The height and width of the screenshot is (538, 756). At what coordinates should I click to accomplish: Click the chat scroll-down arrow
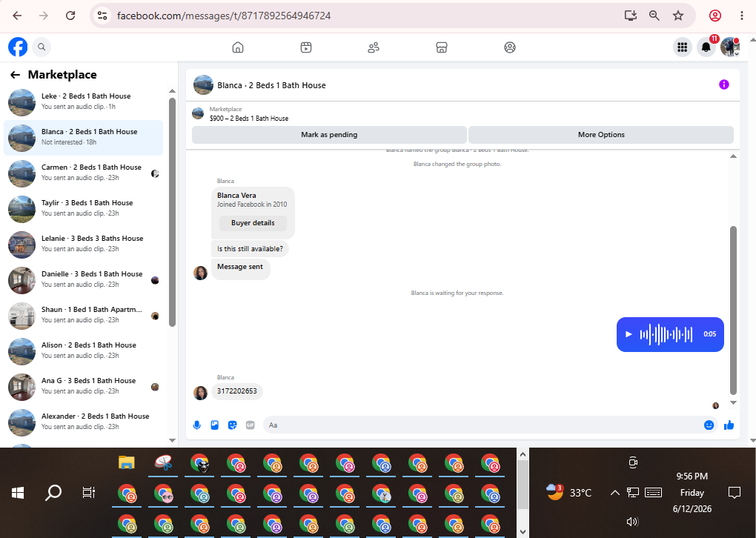tap(733, 402)
